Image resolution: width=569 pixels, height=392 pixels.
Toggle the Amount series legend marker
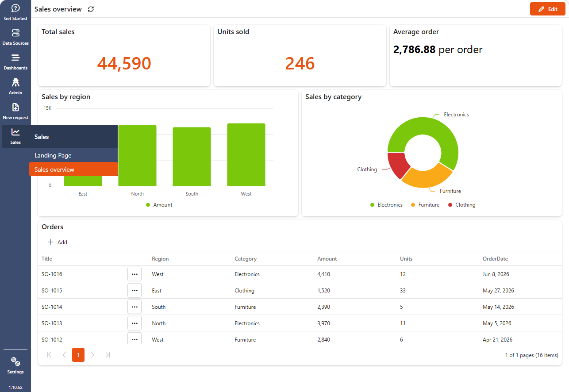pos(148,205)
